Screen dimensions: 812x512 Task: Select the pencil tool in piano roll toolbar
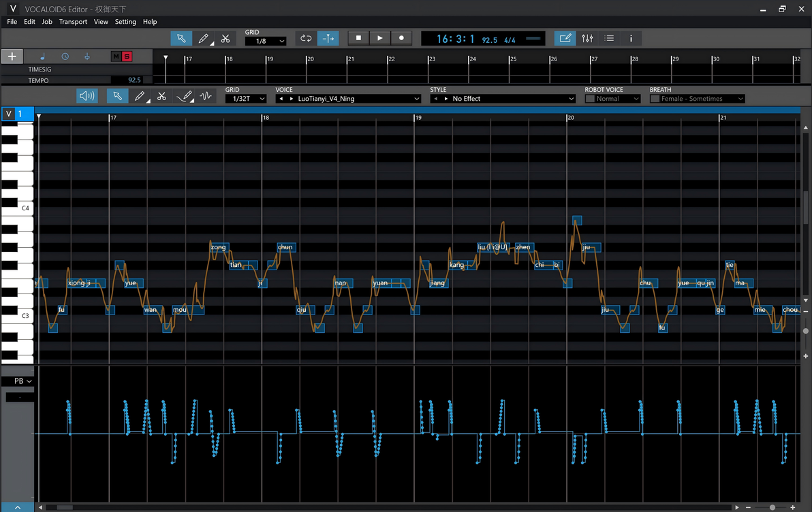pos(140,96)
